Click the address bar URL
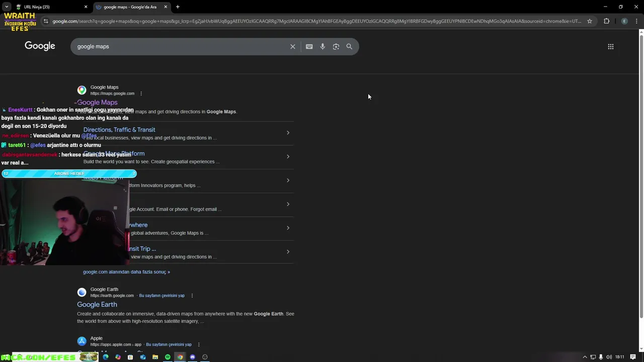This screenshot has width=644, height=362. point(316,21)
